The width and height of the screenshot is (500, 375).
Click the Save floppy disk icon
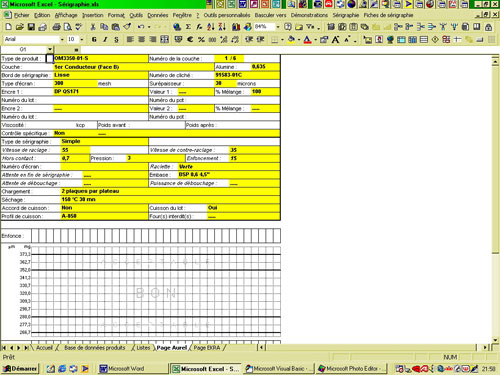point(31,27)
